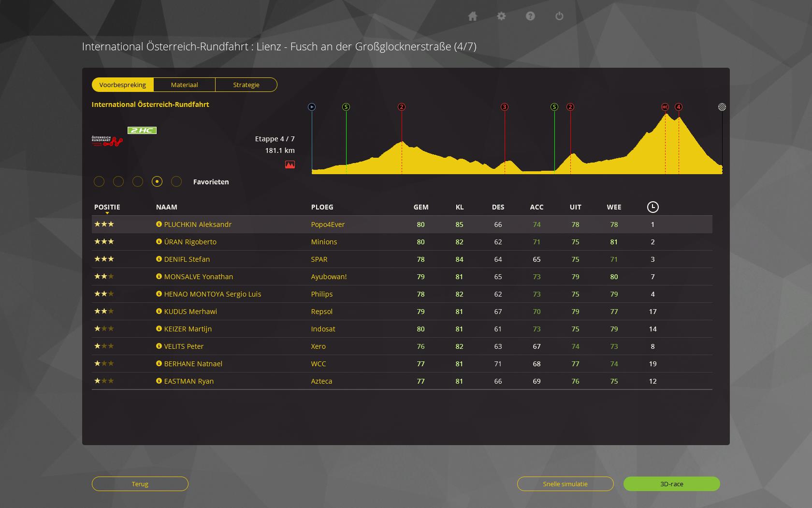Open team Indosat
Screen dimensions: 812x508
pos(323,329)
